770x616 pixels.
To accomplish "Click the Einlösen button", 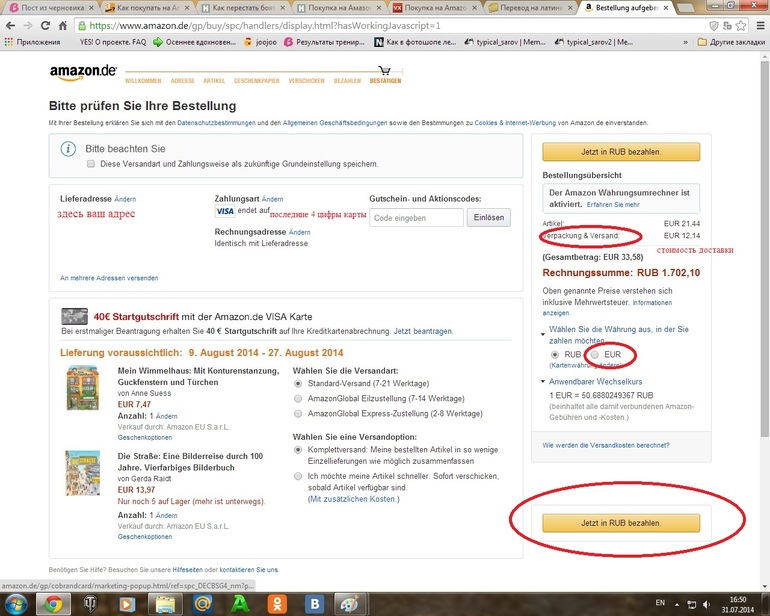I will (489, 218).
